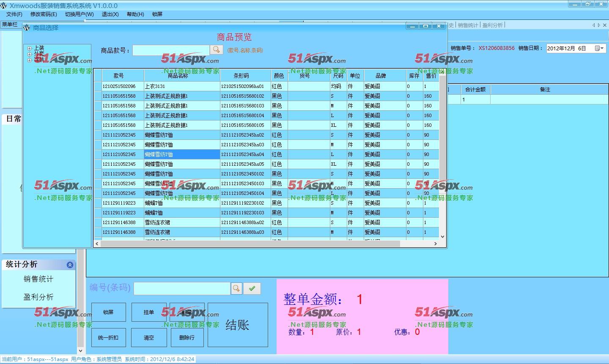Sort by the 颜色 column header
The height and width of the screenshot is (364, 609).
[x=279, y=76]
